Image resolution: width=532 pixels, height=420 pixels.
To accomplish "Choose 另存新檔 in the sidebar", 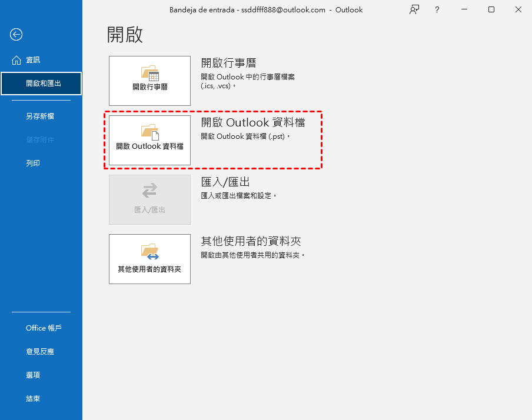I will (40, 116).
